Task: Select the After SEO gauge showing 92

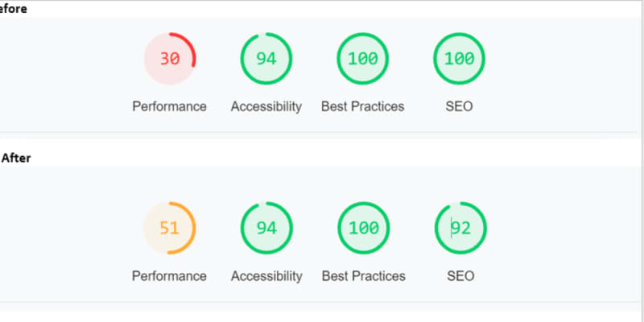Action: click(460, 228)
